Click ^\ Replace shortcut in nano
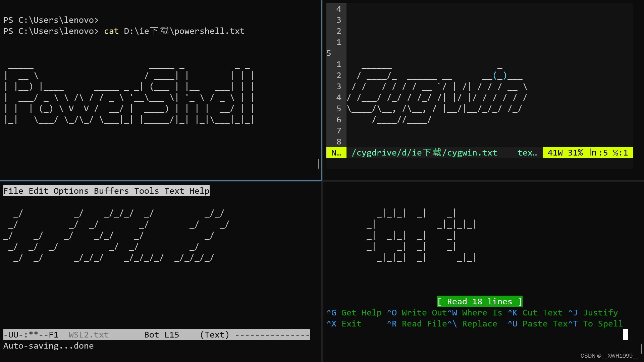Screen dimensions: 644x362 click(472, 323)
